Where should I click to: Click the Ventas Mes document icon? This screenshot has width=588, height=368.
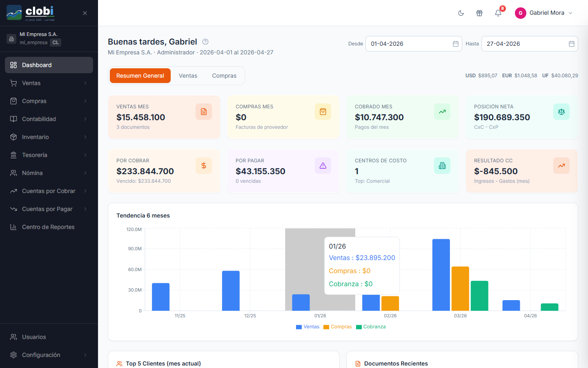[x=204, y=112]
